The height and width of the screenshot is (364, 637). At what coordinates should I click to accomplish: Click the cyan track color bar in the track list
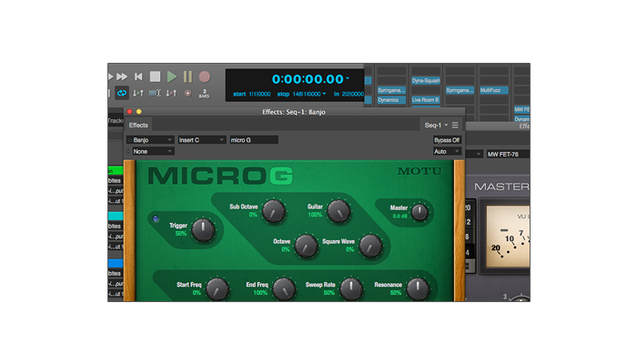tap(116, 217)
